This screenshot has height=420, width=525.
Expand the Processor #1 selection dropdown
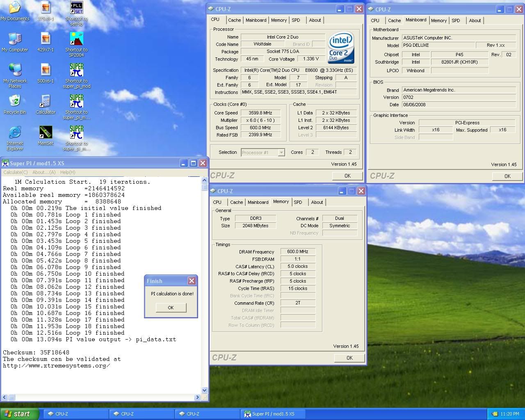[281, 153]
